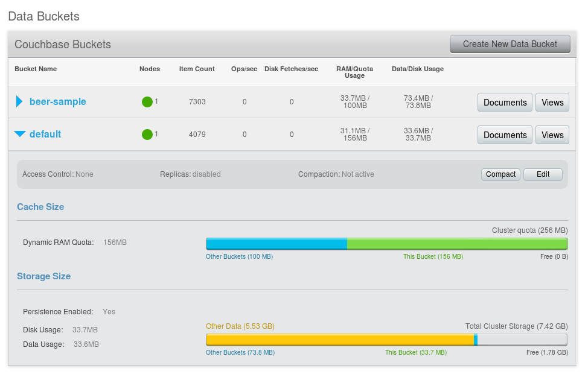Click the Data Buckets page heading
This screenshot has height=377, width=588.
click(x=44, y=16)
